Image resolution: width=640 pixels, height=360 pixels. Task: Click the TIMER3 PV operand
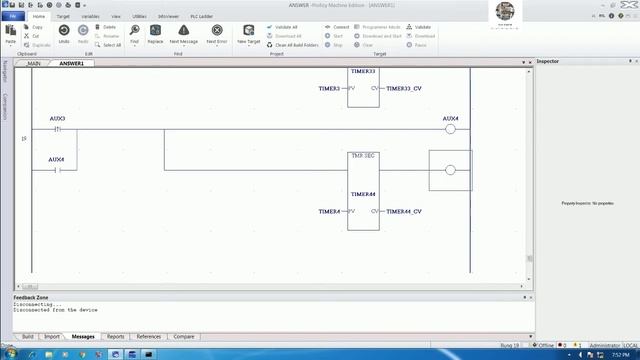click(329, 88)
